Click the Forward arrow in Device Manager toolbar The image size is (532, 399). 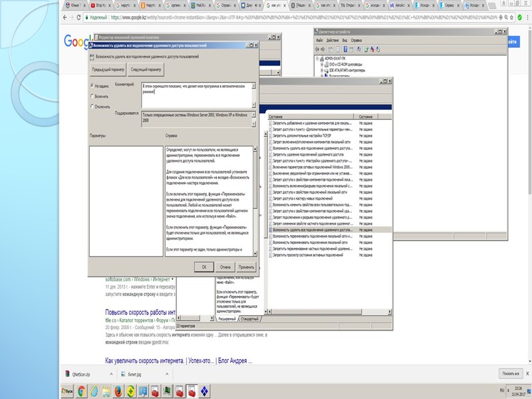point(323,49)
